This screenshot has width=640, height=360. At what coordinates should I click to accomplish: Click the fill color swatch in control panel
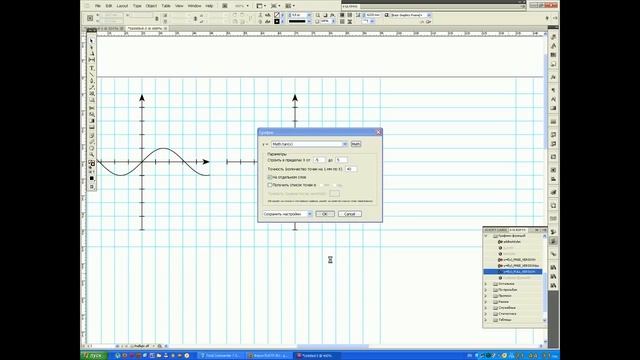277,15
